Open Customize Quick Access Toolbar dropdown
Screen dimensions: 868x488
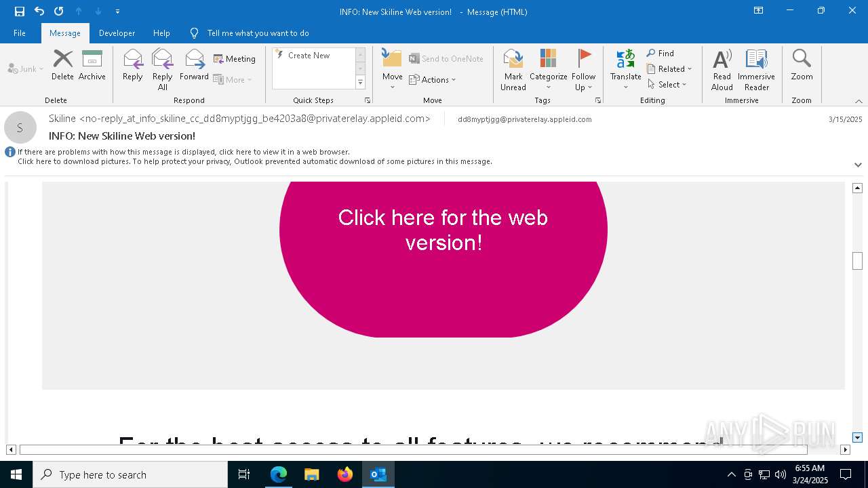click(x=118, y=12)
